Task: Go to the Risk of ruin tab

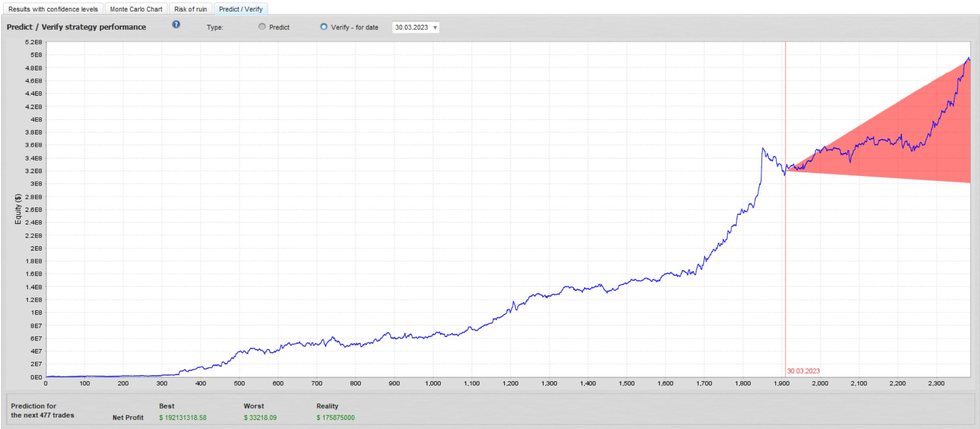Action: tap(190, 9)
